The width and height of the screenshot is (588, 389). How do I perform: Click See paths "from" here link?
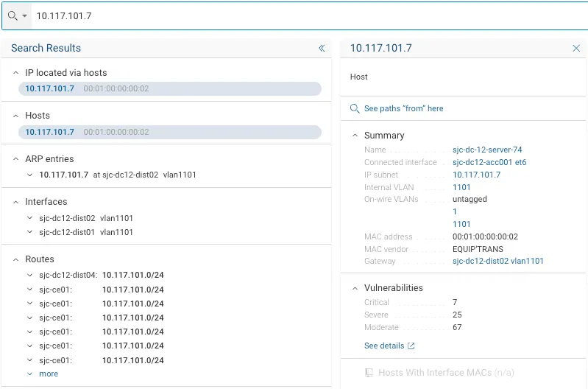pos(403,108)
